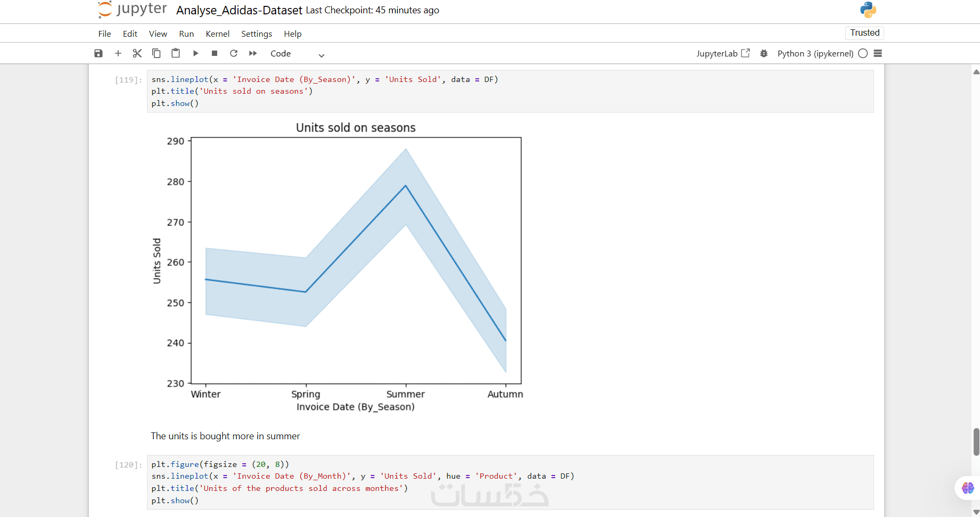Run the selected cell

tap(195, 53)
